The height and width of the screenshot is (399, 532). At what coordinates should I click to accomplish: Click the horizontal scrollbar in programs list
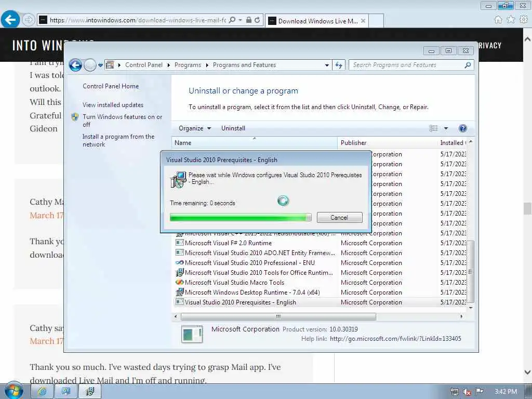pyautogui.click(x=278, y=316)
